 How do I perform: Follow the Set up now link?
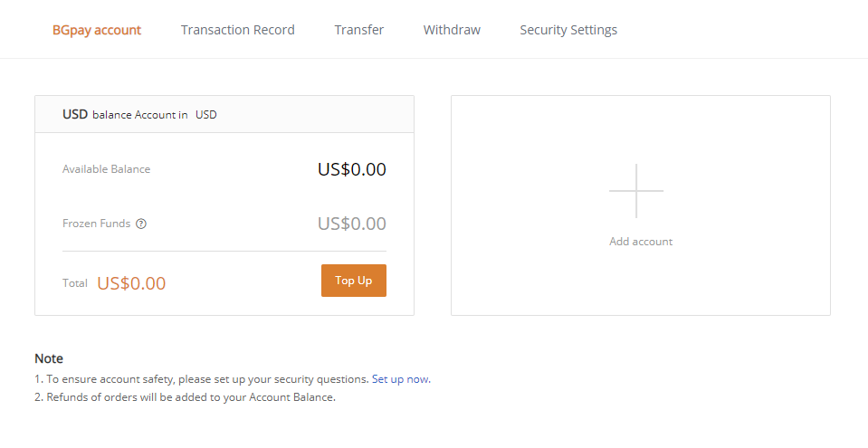click(x=401, y=379)
